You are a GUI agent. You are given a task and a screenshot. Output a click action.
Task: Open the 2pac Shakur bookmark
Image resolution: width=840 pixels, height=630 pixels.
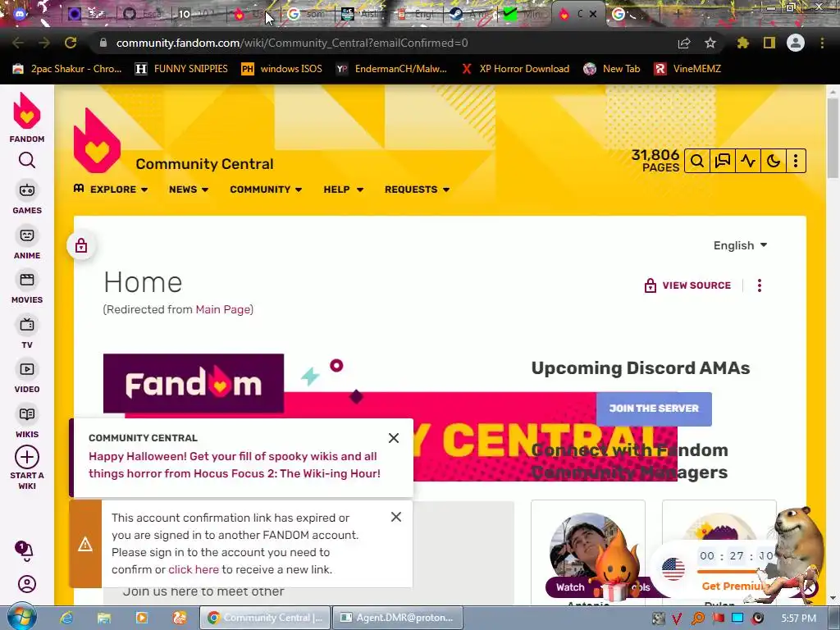coord(67,69)
